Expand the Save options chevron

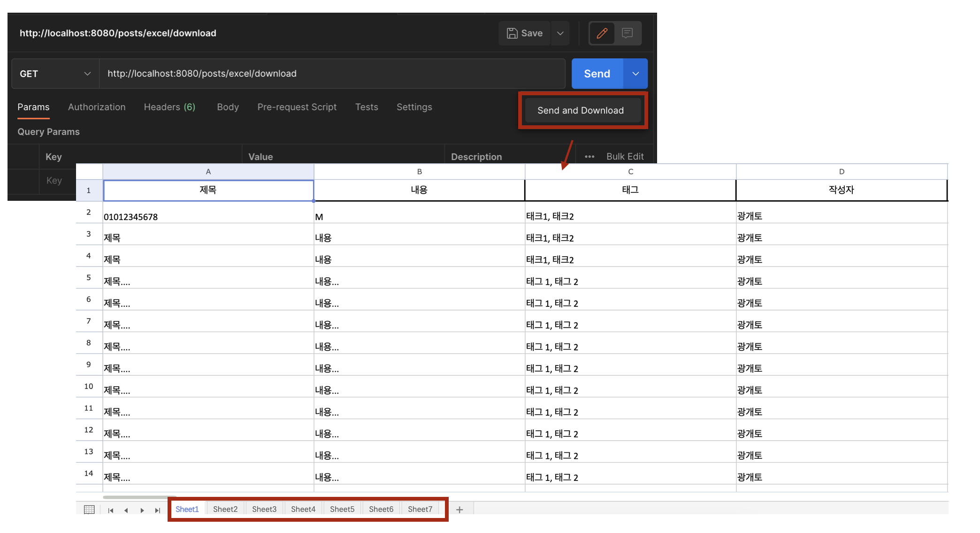coord(560,33)
